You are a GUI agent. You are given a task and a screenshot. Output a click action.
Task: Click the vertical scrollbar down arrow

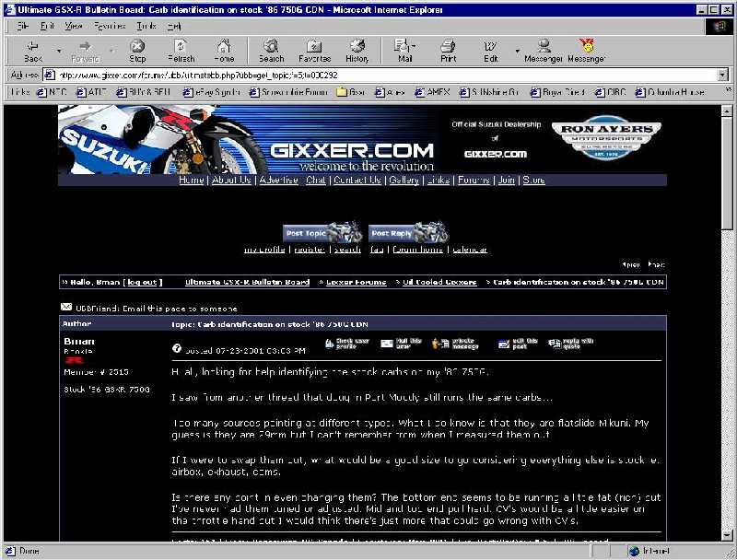727,535
